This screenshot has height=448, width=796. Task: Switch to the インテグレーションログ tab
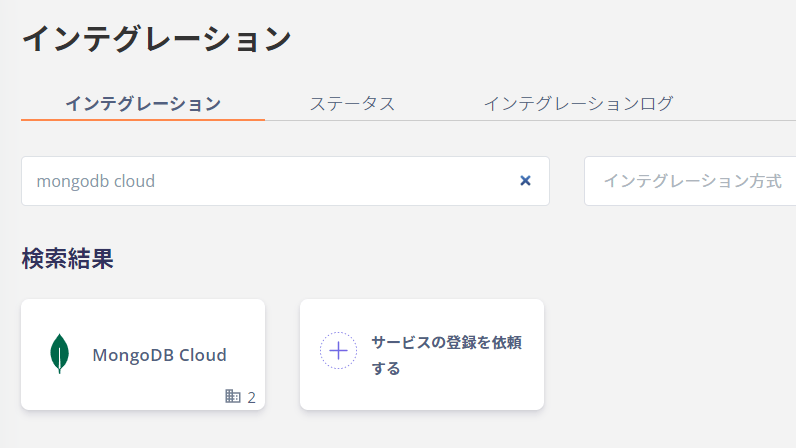[578, 104]
